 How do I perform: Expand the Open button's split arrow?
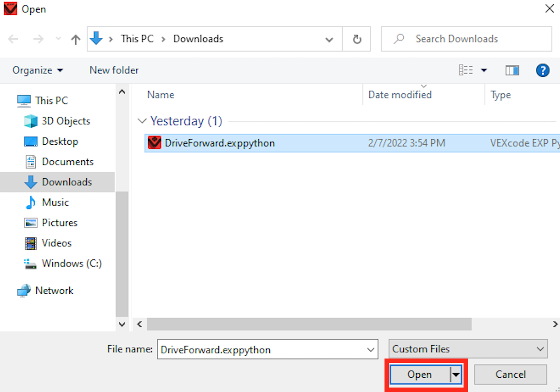pyautogui.click(x=456, y=375)
